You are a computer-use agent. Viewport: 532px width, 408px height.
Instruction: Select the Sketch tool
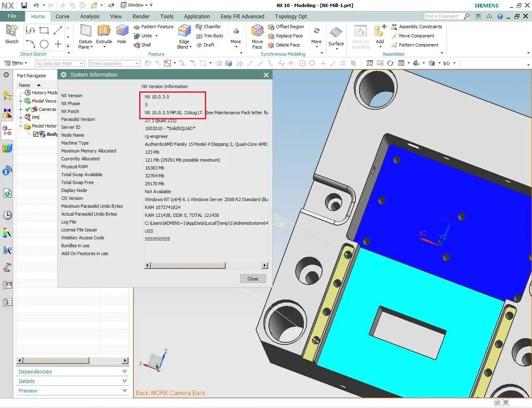12,34
